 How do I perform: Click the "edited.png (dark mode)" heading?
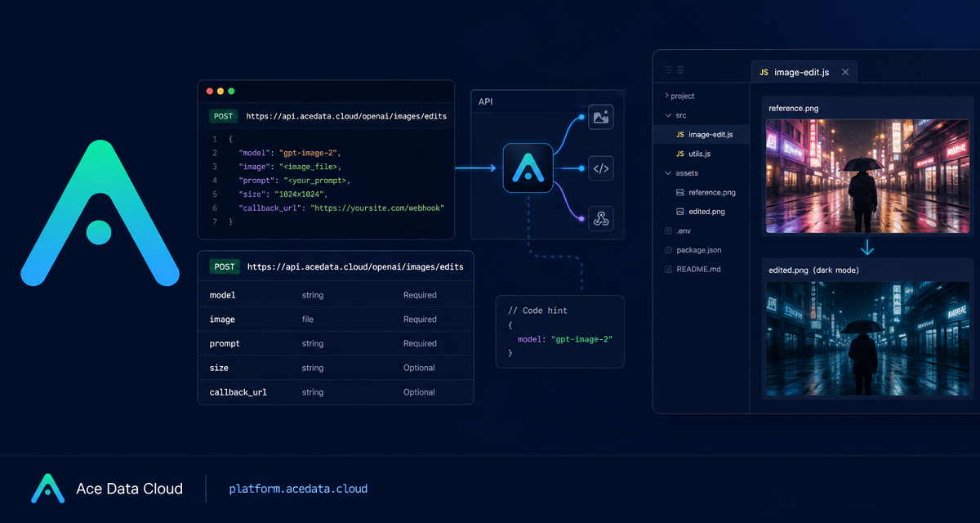(813, 270)
